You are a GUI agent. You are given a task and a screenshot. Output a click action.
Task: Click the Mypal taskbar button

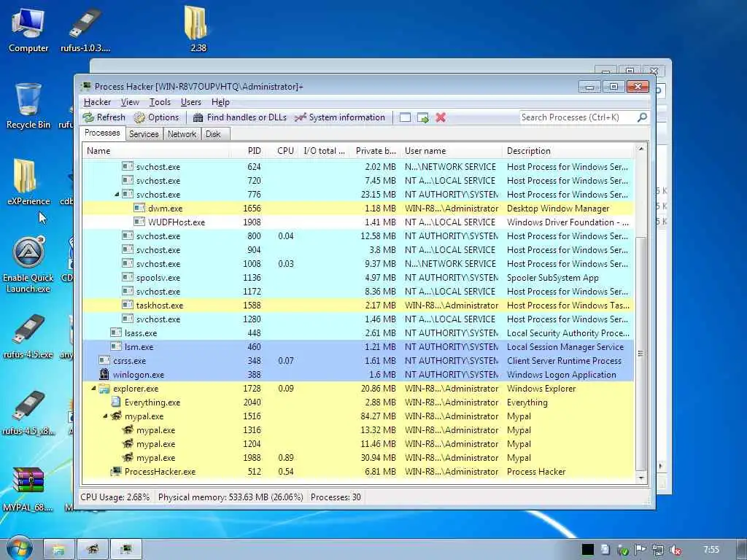92,549
